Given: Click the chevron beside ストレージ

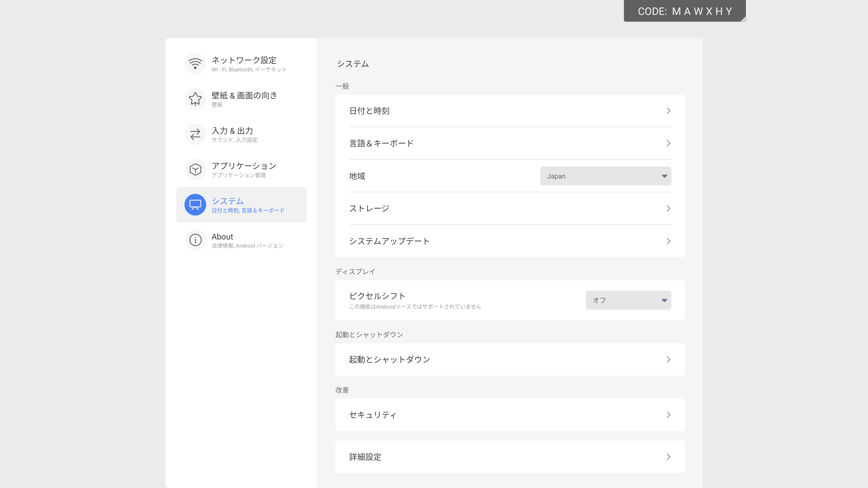Looking at the screenshot, I should point(668,209).
